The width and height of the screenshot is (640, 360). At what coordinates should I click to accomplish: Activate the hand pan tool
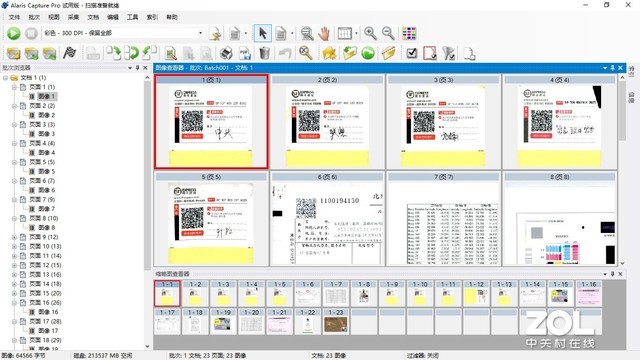point(324,33)
